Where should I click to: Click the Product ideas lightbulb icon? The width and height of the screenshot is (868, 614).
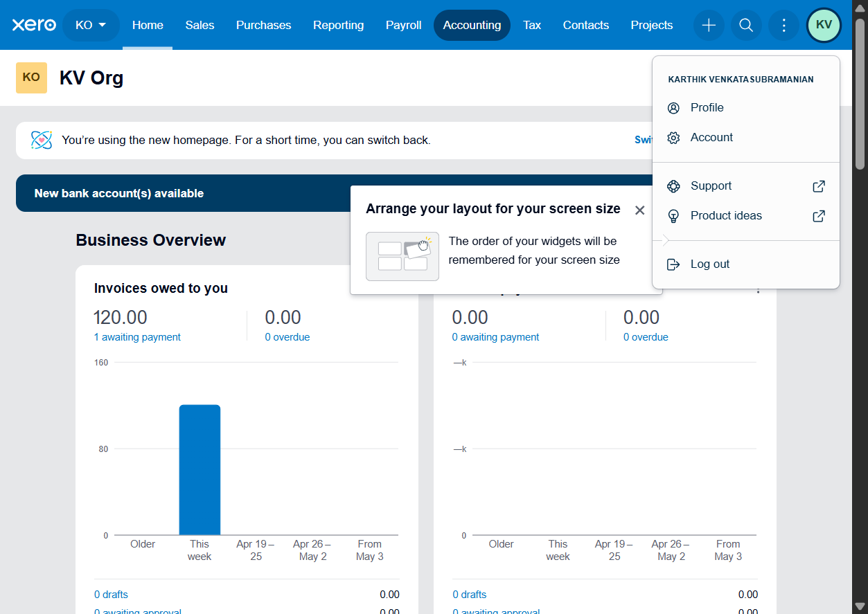pyautogui.click(x=673, y=216)
